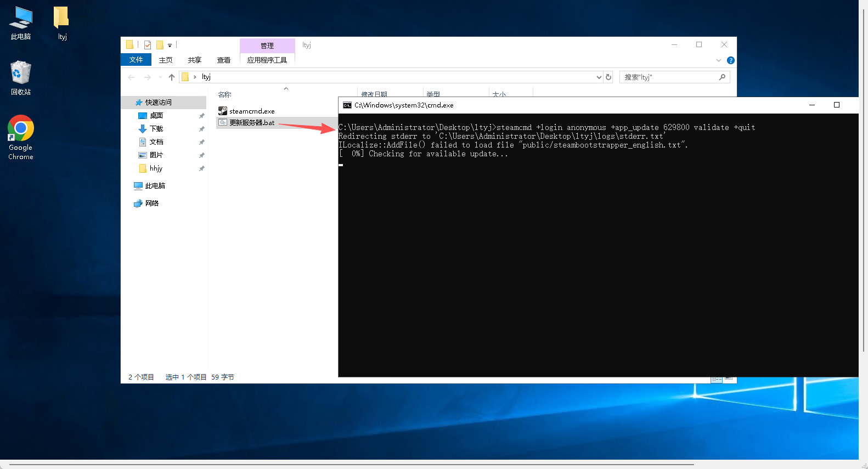Open the quick access toolbar customize dropdown

click(x=170, y=46)
